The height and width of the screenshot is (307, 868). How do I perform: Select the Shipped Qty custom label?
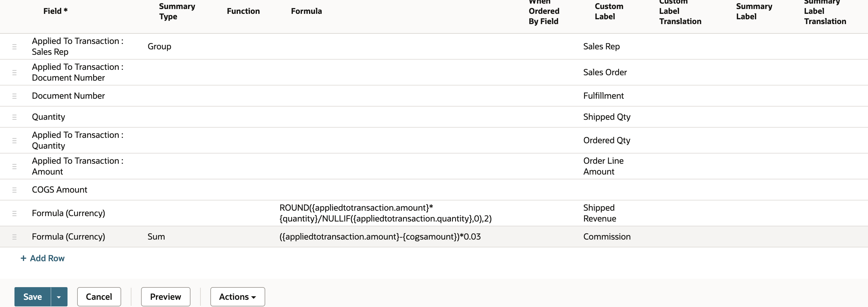(607, 117)
